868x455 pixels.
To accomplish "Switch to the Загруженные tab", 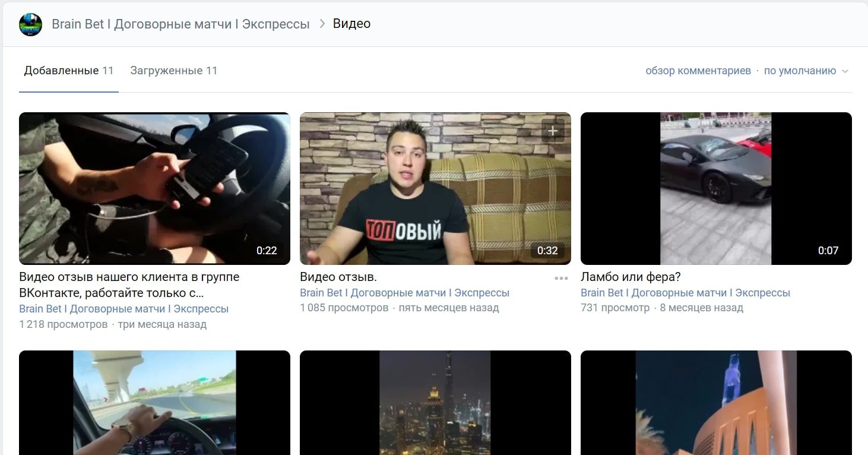I will (x=173, y=71).
